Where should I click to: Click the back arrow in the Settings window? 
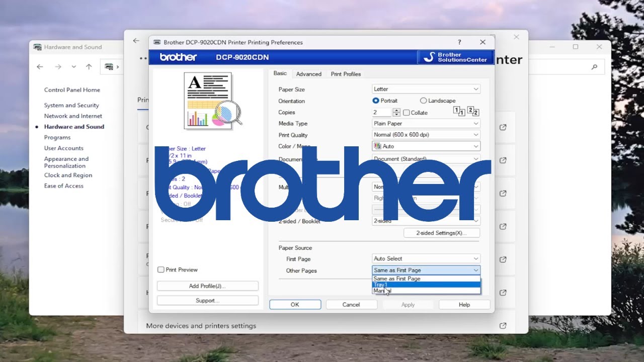(x=136, y=41)
